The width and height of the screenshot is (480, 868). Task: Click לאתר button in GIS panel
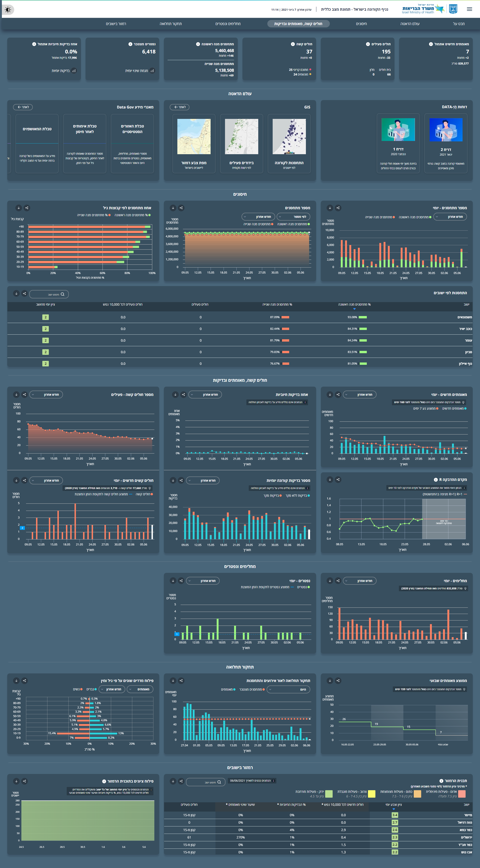pos(179,107)
